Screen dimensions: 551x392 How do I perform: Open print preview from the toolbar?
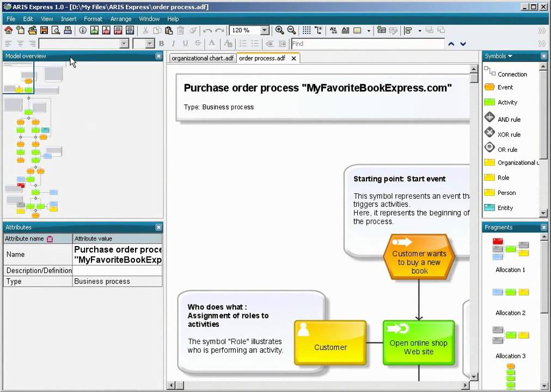pos(56,30)
